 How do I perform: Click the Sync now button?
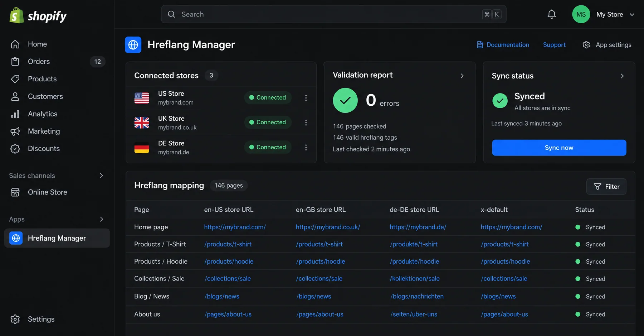tap(559, 148)
